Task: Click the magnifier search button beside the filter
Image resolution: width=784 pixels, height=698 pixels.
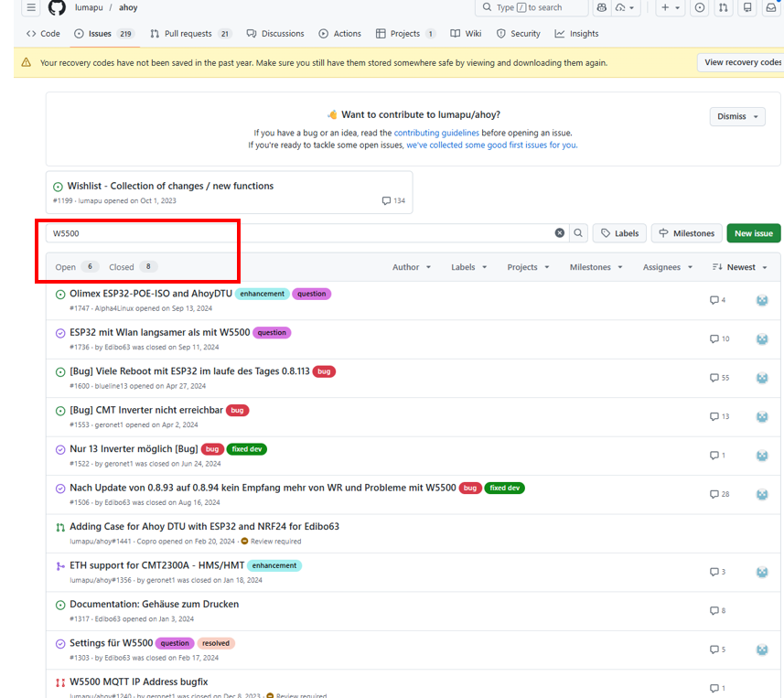Action: pos(578,233)
